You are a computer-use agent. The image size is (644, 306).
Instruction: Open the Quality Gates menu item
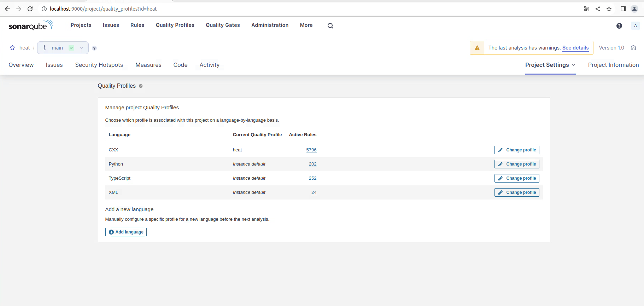click(223, 25)
